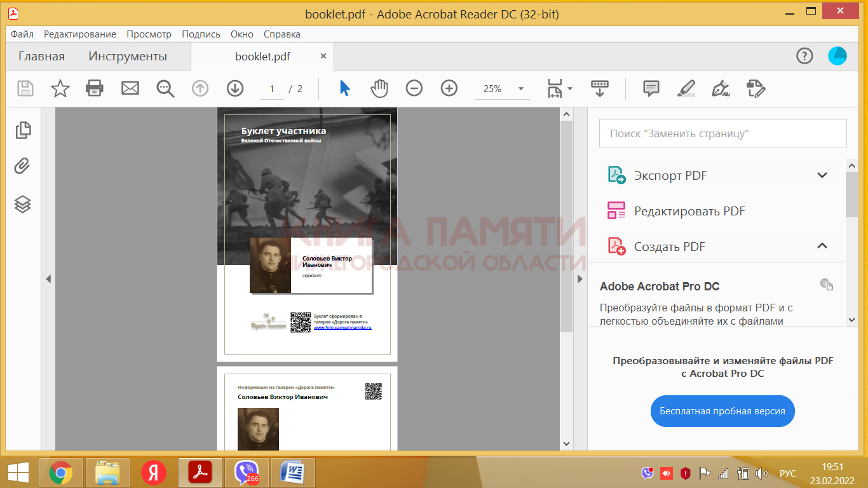Image resolution: width=868 pixels, height=488 pixels.
Task: Open the Layers panel icon
Action: (x=23, y=204)
